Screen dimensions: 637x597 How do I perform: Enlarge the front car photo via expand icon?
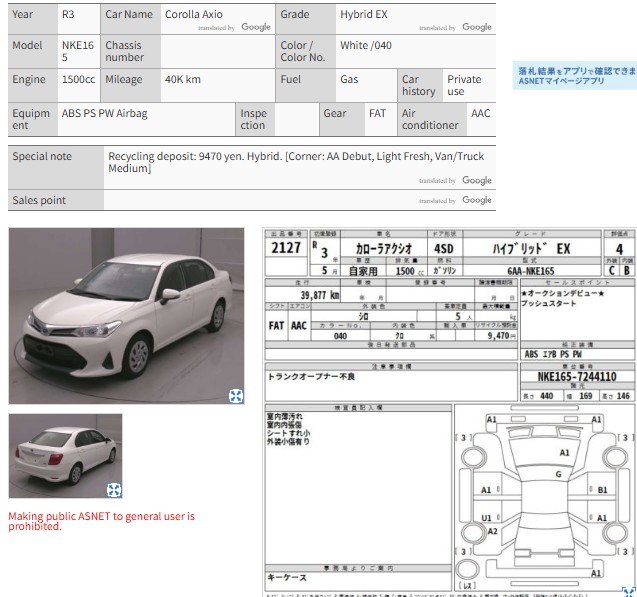pos(236,396)
